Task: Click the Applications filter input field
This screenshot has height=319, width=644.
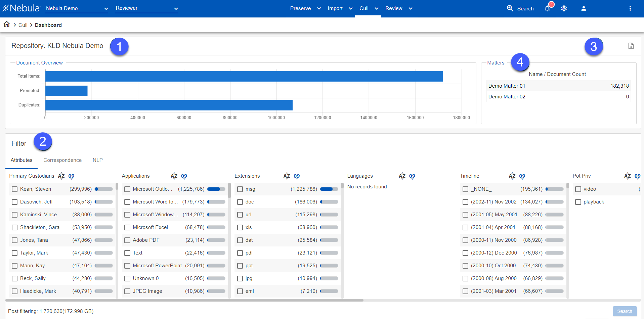Action: click(208, 176)
